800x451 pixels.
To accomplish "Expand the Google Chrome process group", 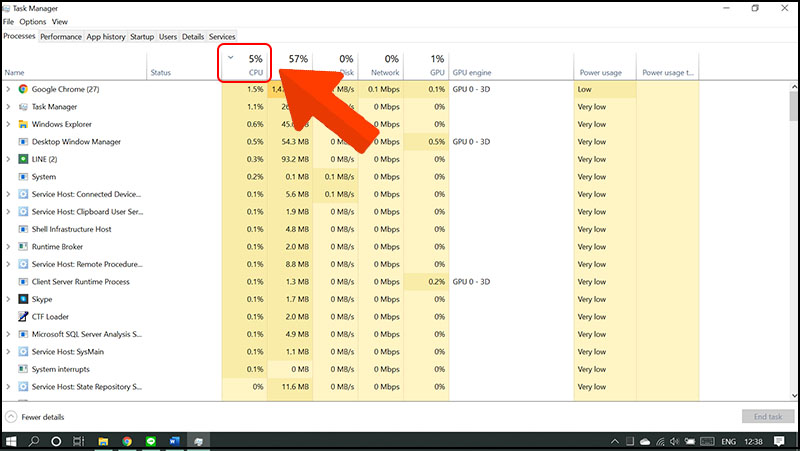I will [x=8, y=89].
